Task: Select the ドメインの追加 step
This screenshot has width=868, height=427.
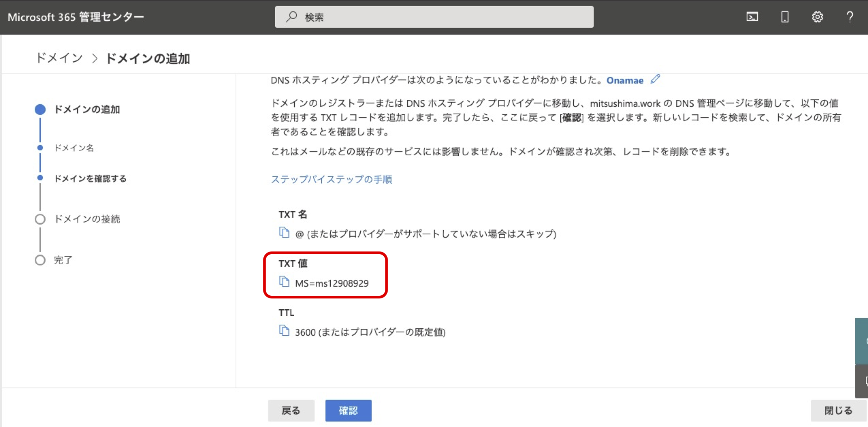Action: point(87,109)
